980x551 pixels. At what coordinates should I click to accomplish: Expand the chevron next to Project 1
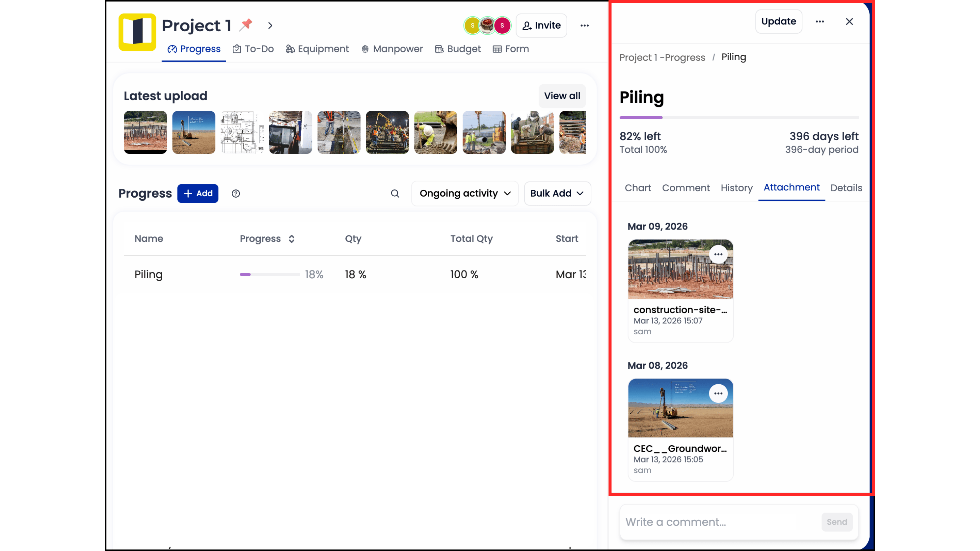(x=270, y=26)
